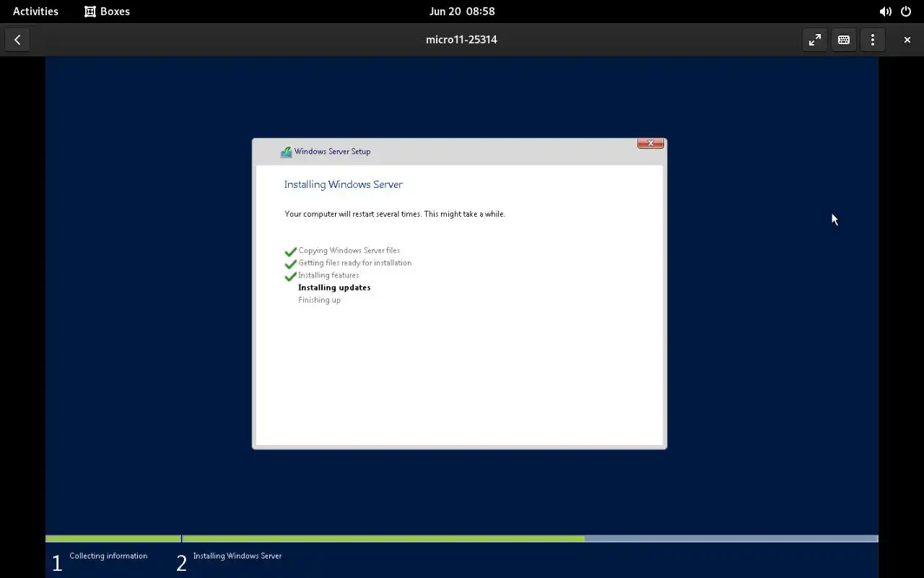Select the 'Finishing up' step text

pos(319,300)
